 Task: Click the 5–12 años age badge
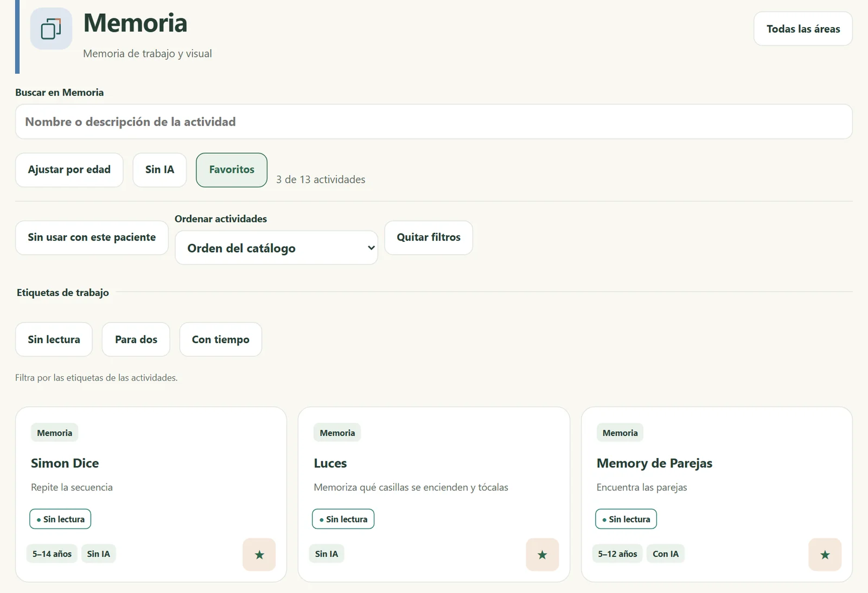pyautogui.click(x=617, y=554)
